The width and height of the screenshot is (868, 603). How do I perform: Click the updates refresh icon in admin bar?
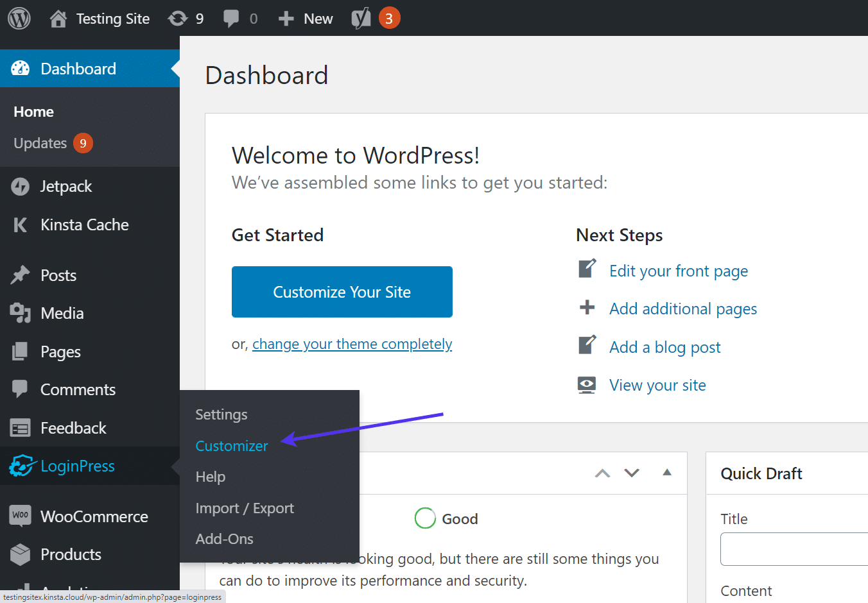pyautogui.click(x=178, y=19)
